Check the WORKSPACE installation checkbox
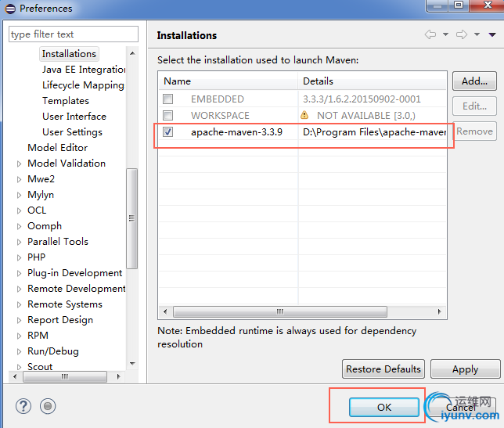Image resolution: width=504 pixels, height=428 pixels. click(167, 115)
